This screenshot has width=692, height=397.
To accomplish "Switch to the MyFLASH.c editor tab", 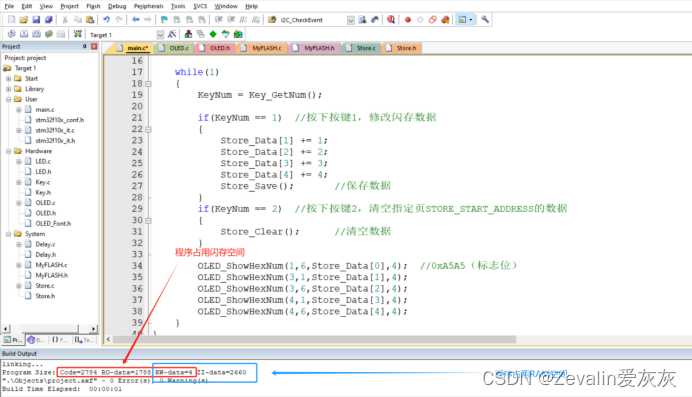I will point(262,48).
